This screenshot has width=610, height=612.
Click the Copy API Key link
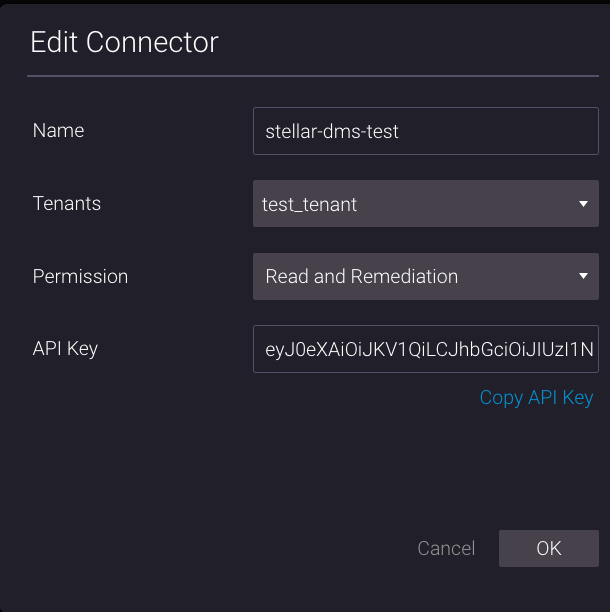click(536, 397)
